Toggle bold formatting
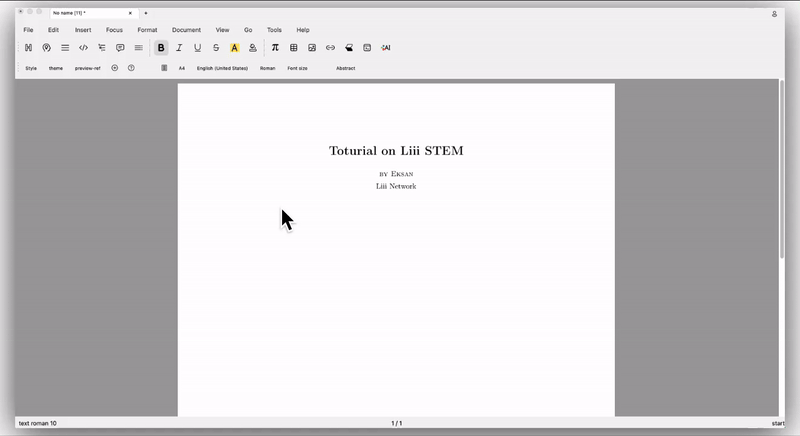 (161, 47)
